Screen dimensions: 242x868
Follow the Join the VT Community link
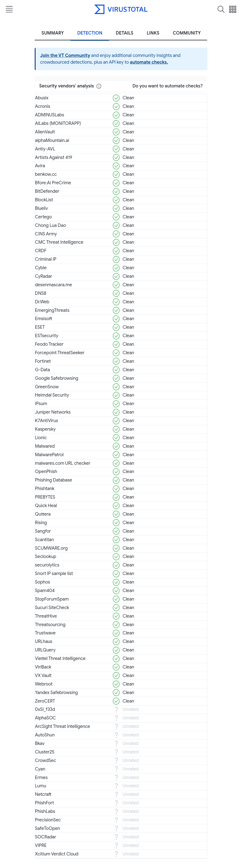65,56
